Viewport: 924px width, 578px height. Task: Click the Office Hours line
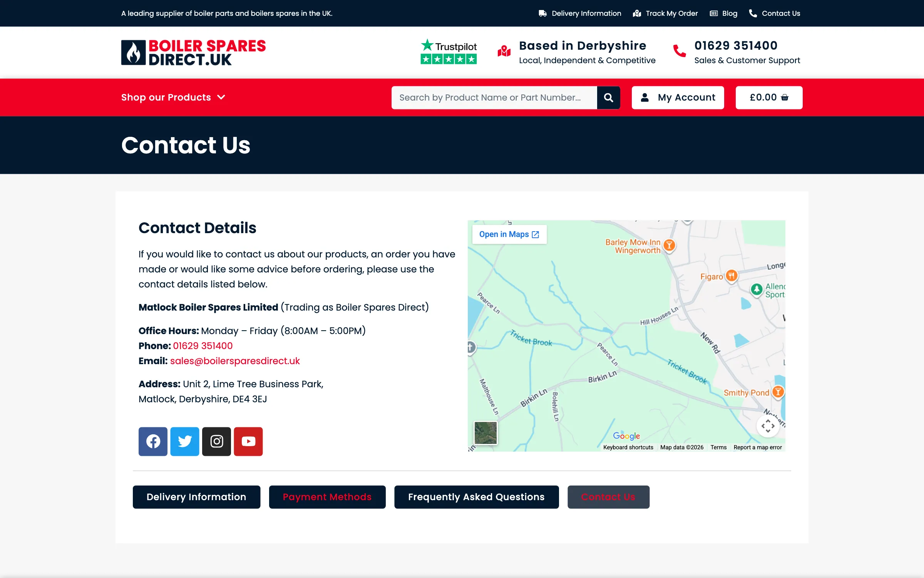tap(252, 331)
